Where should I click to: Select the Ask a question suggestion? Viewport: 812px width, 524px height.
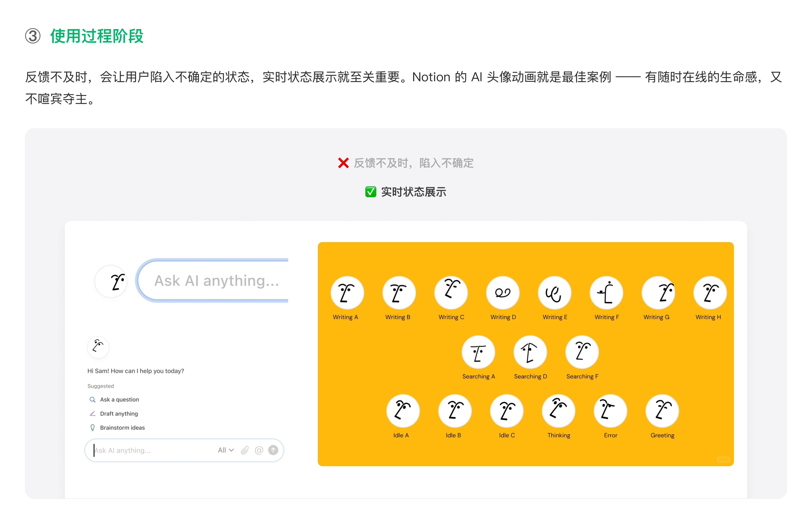[114, 399]
